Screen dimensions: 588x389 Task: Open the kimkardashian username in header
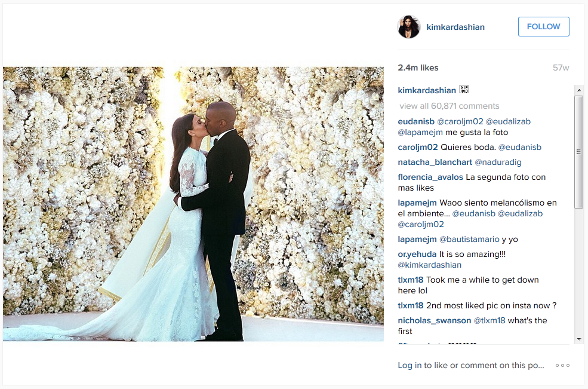click(x=455, y=27)
